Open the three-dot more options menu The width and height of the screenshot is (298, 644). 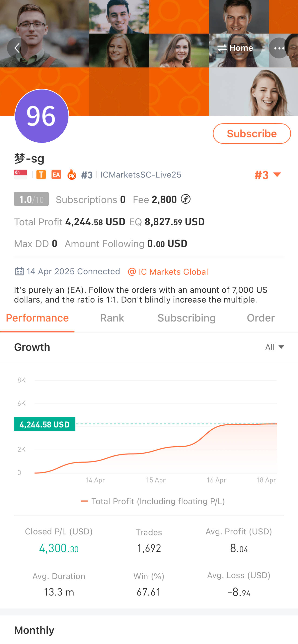click(279, 48)
